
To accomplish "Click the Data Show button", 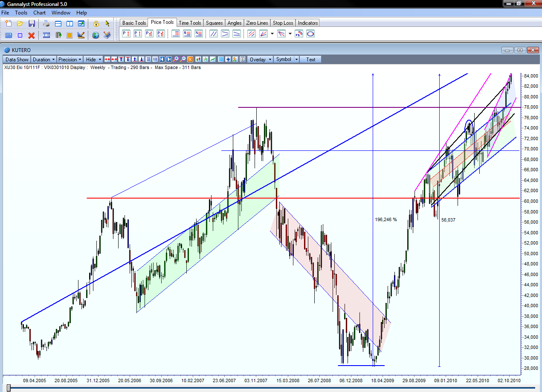I will [17, 59].
